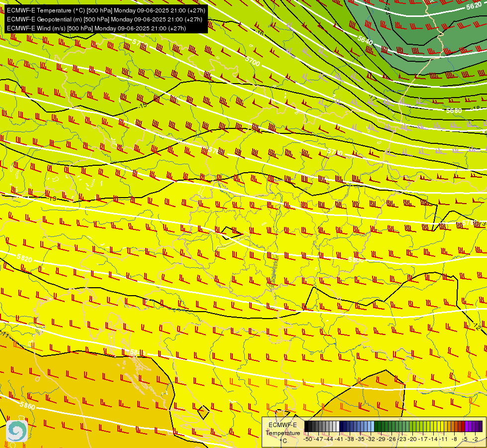Click the darkest purple swatch at legend end

point(481,427)
